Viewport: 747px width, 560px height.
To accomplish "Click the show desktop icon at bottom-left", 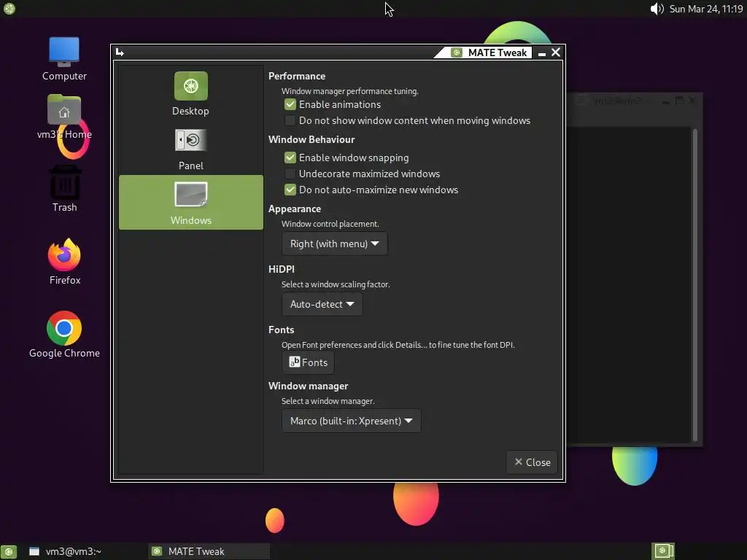I will click(x=9, y=551).
